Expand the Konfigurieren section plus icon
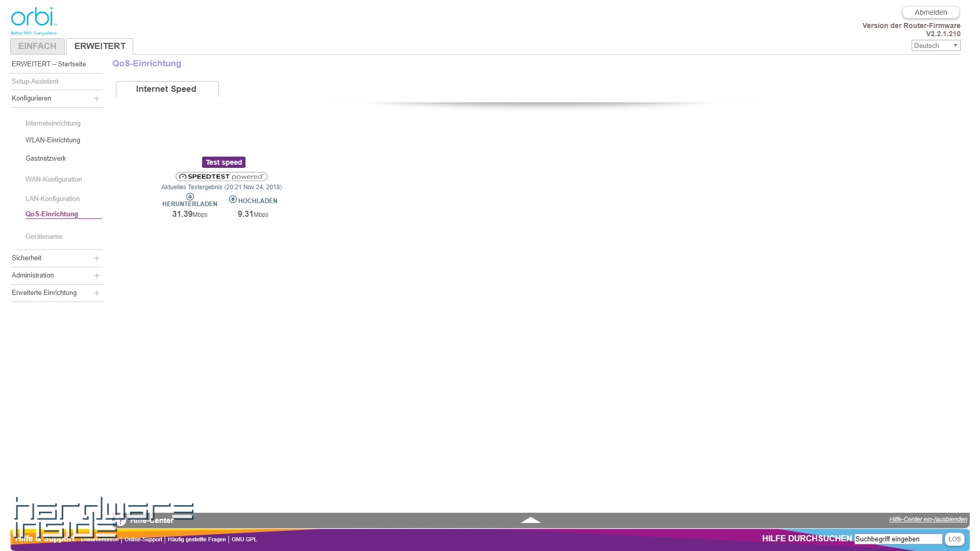This screenshot has width=980, height=551. click(x=96, y=98)
